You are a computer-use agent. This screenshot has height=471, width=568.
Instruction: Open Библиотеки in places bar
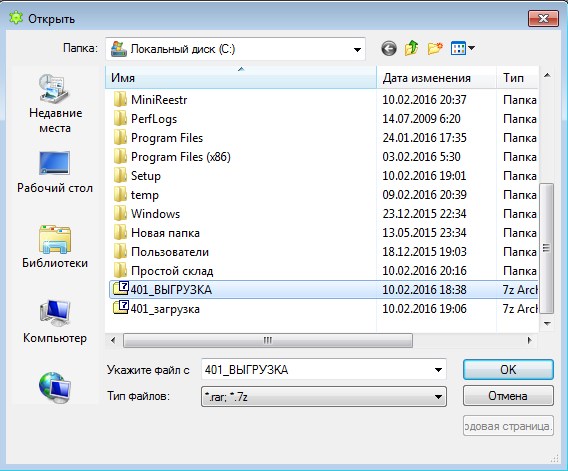(x=55, y=247)
